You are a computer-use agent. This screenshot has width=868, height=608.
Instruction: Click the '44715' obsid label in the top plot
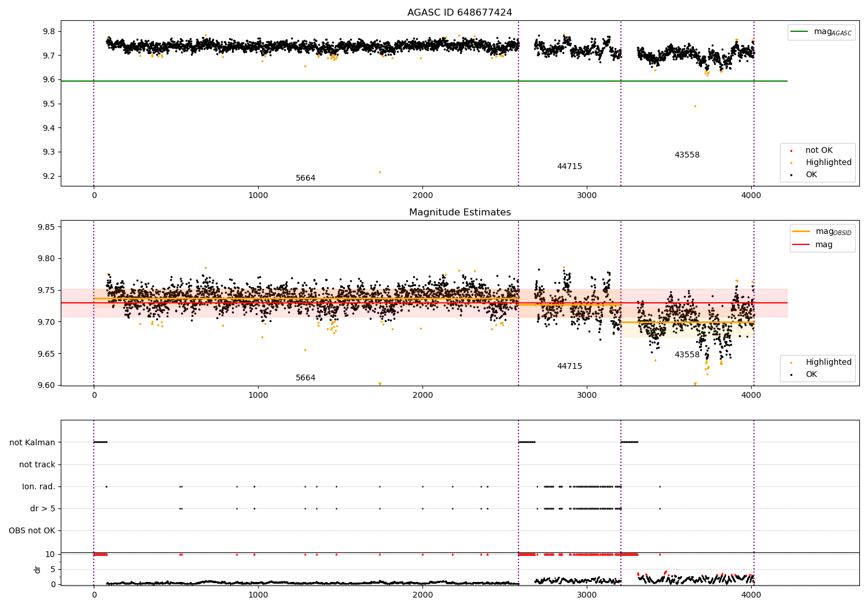pos(569,167)
